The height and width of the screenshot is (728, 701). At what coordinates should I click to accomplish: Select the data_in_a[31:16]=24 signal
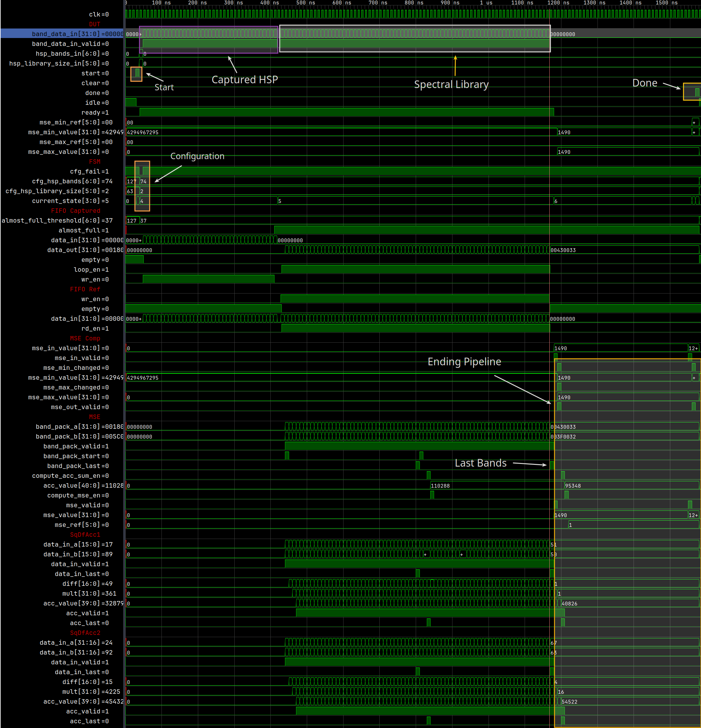tap(76, 643)
